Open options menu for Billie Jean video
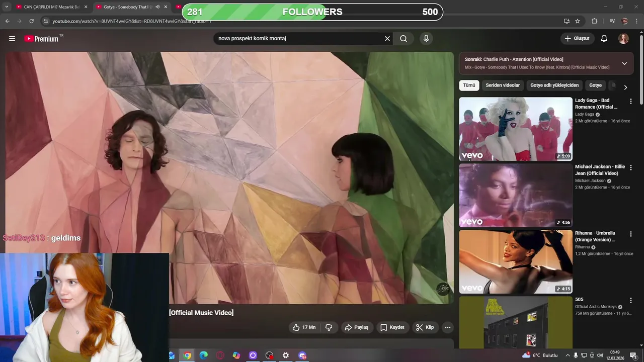Screen dimensions: 644x362 pyautogui.click(x=630, y=167)
